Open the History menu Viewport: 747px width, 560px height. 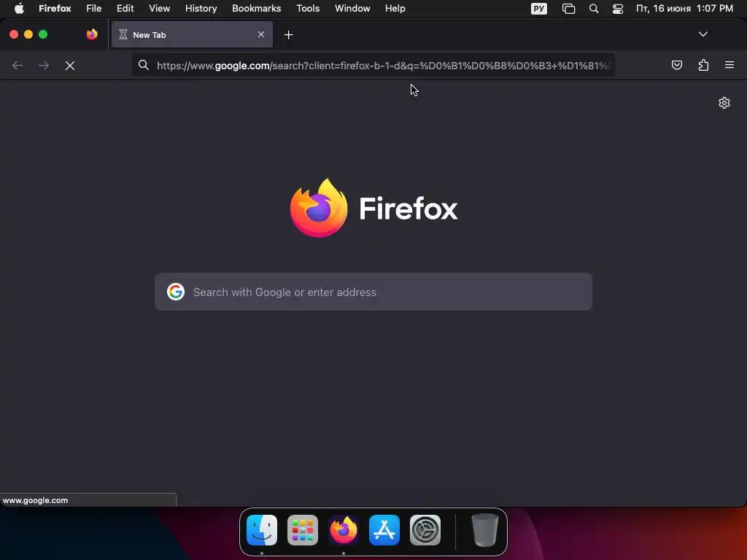201,9
